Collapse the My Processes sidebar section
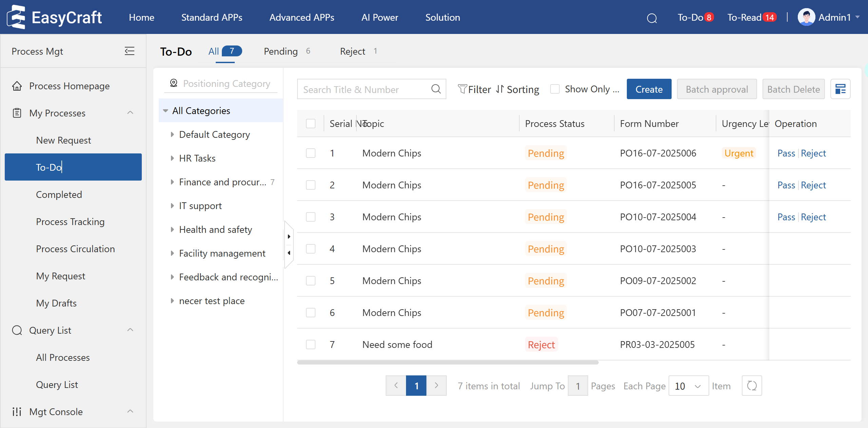Viewport: 868px width, 428px height. (x=130, y=113)
